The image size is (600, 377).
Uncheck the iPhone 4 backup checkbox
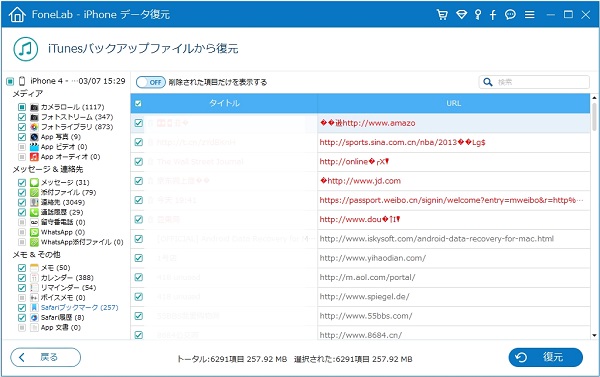[10, 81]
